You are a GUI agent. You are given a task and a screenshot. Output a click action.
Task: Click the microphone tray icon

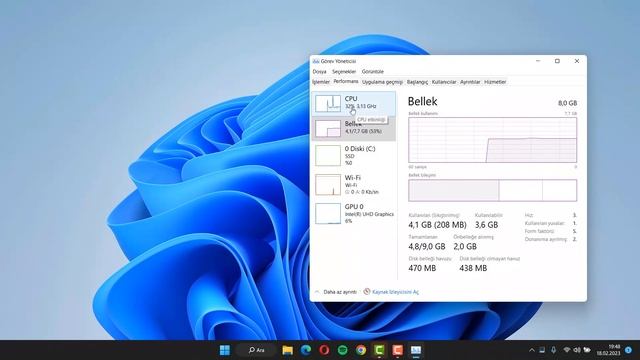click(553, 350)
